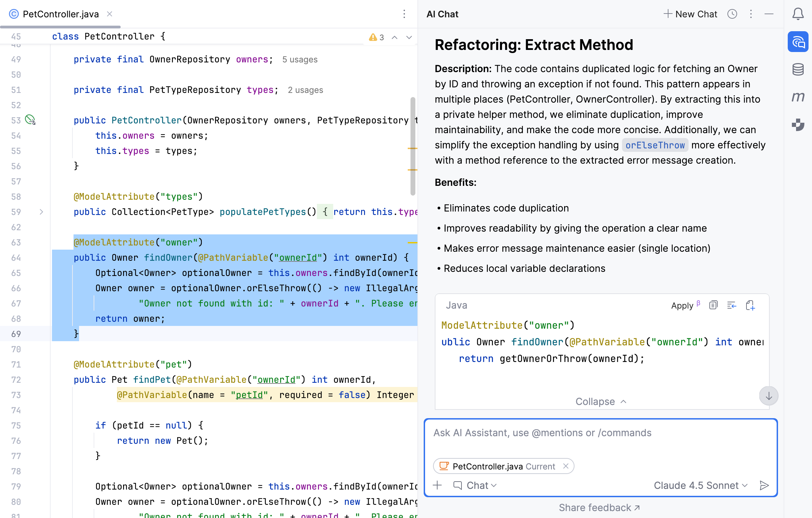Viewport: 812px width, 518px height.
Task: Copy the Java snippet to clipboard
Action: coord(713,305)
